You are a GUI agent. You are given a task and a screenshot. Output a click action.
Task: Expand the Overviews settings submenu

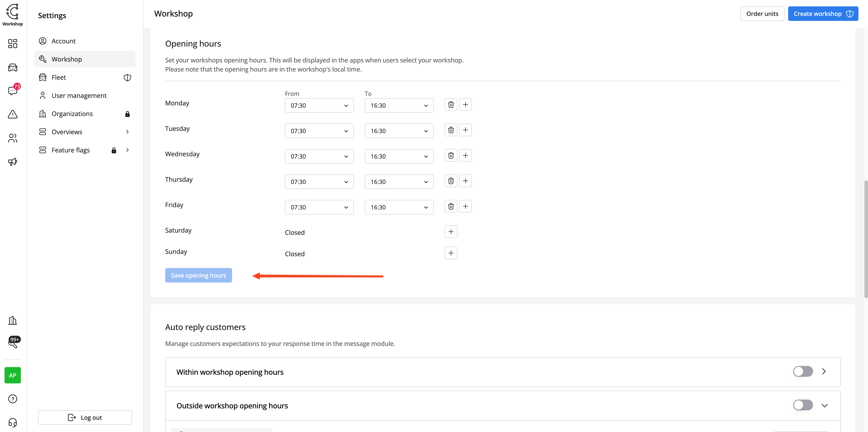point(127,132)
